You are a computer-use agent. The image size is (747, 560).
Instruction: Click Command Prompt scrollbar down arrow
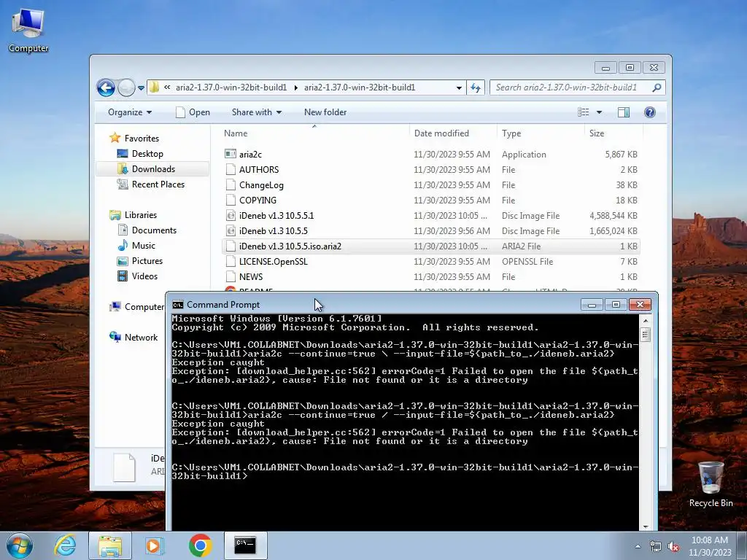pyautogui.click(x=646, y=526)
